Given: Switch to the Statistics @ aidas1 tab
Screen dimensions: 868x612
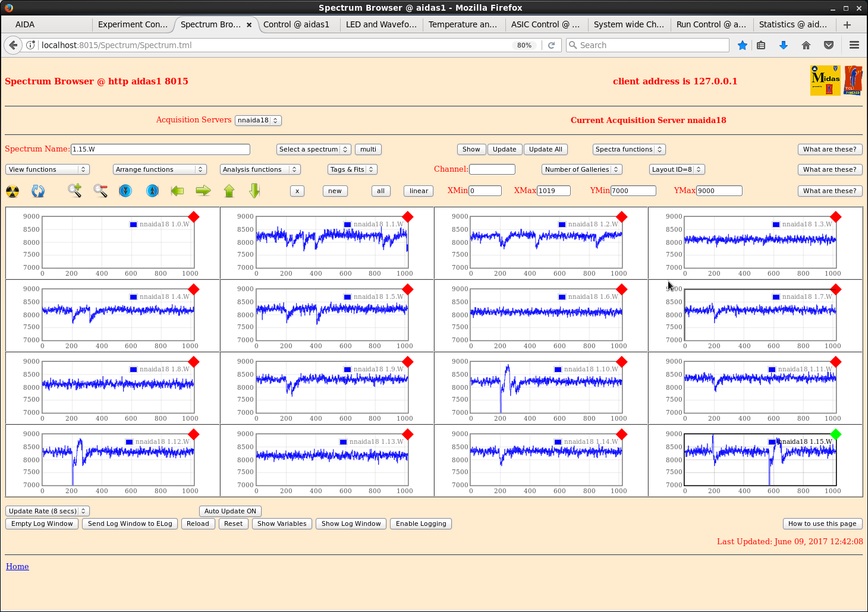Looking at the screenshot, I should 795,24.
